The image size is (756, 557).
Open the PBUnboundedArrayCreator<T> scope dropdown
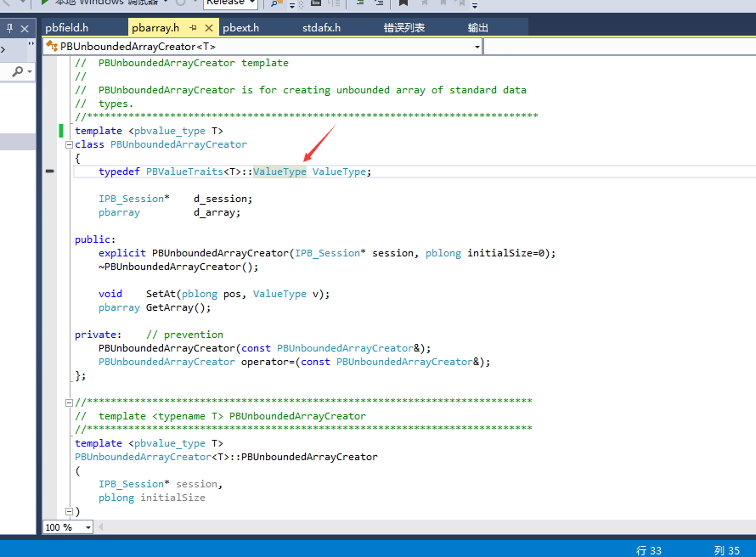tap(477, 47)
